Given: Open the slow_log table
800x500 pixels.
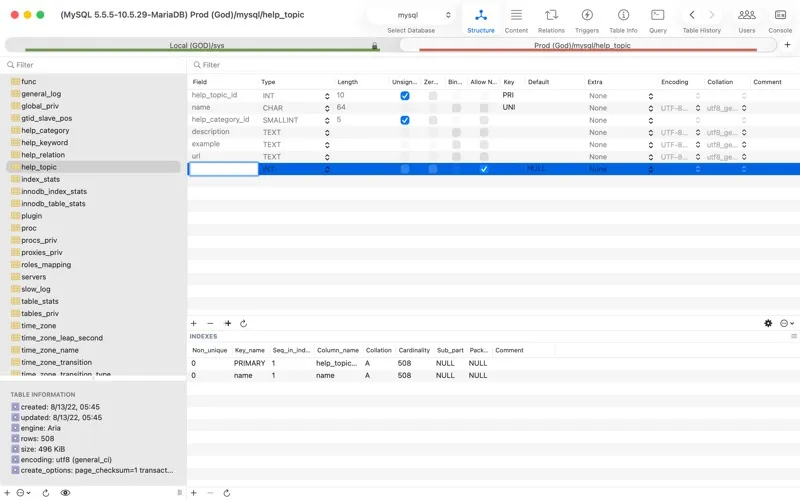Looking at the screenshot, I should coord(36,289).
